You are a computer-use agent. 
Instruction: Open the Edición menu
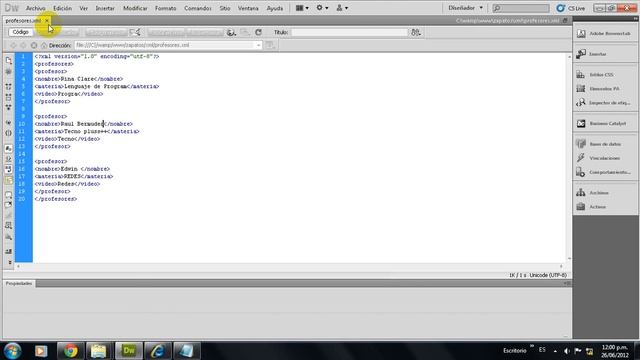pos(62,8)
